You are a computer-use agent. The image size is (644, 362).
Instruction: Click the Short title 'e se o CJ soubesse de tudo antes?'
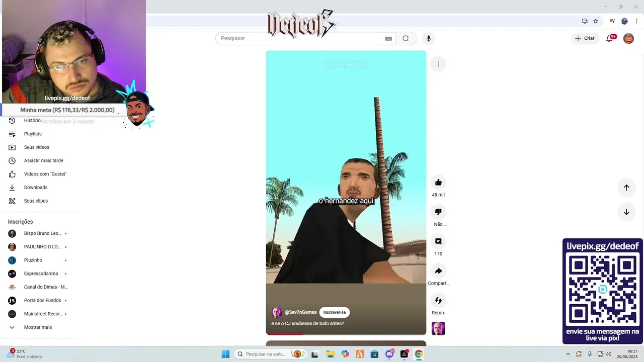coord(307,323)
